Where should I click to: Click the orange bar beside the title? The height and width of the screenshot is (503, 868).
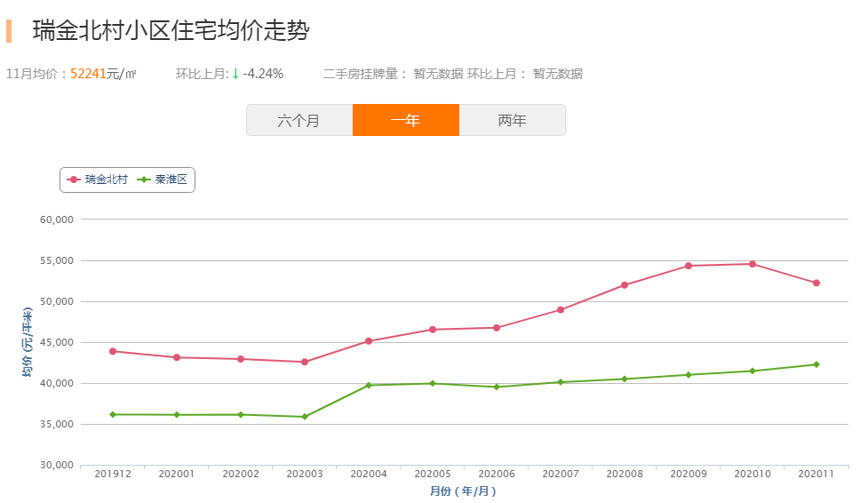(9, 31)
